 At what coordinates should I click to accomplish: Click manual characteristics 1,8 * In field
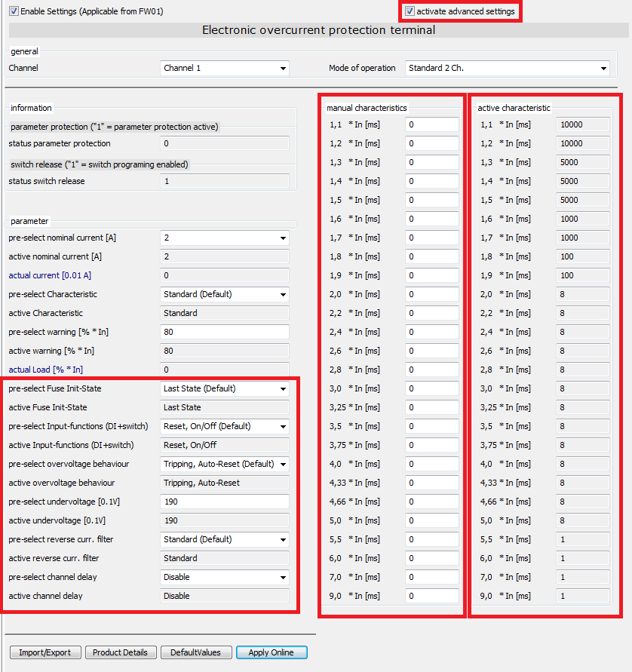(432, 256)
